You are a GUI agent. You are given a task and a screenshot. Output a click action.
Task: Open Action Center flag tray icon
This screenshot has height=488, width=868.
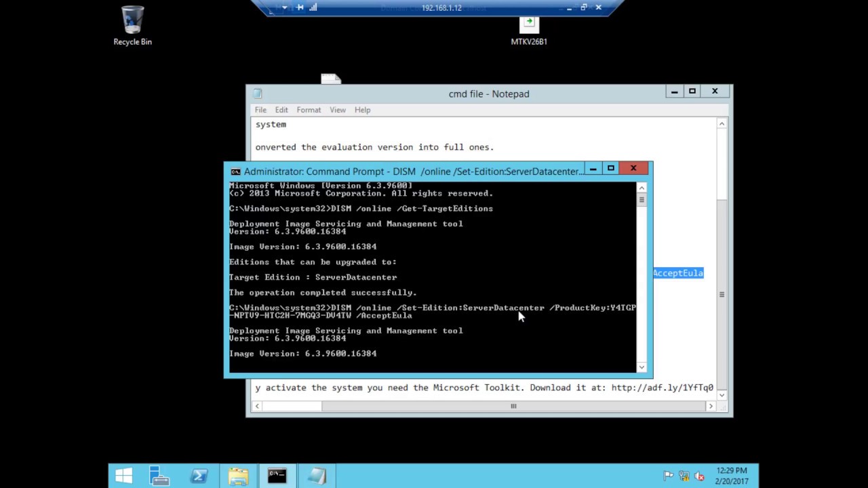click(x=668, y=476)
